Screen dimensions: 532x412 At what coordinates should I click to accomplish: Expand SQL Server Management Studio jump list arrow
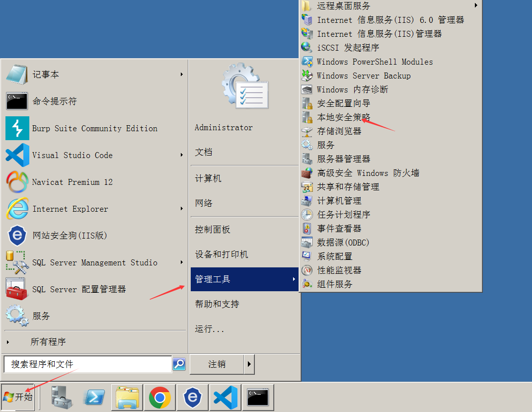[x=182, y=262]
